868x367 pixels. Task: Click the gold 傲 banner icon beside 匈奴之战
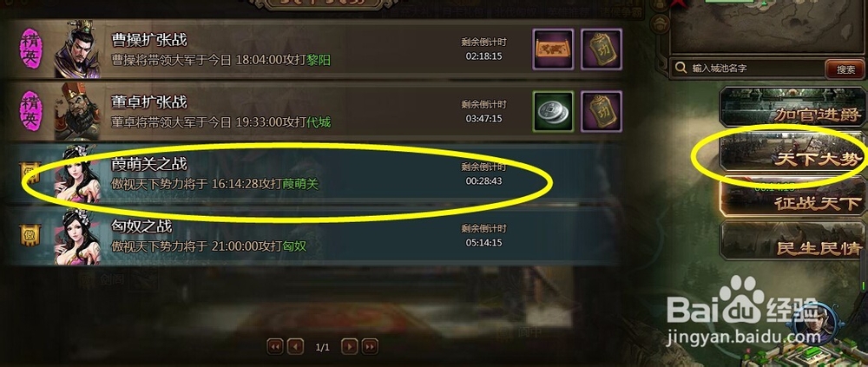click(30, 235)
